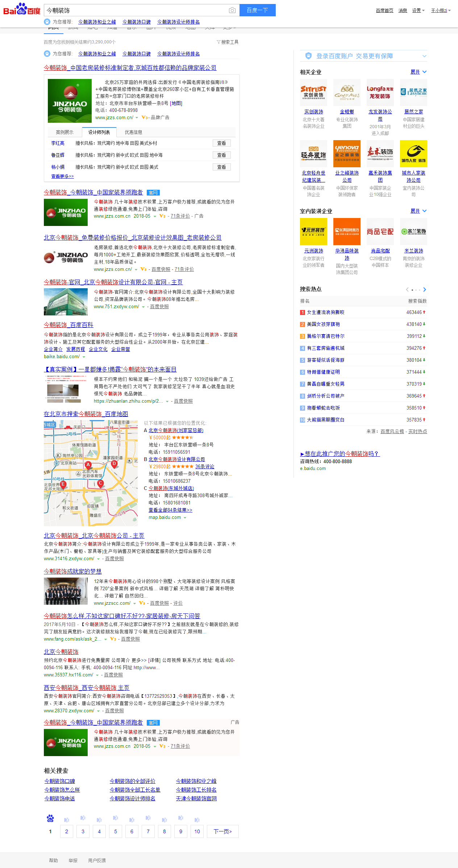
Task: Click the Baidu logo
Action: [22, 9]
